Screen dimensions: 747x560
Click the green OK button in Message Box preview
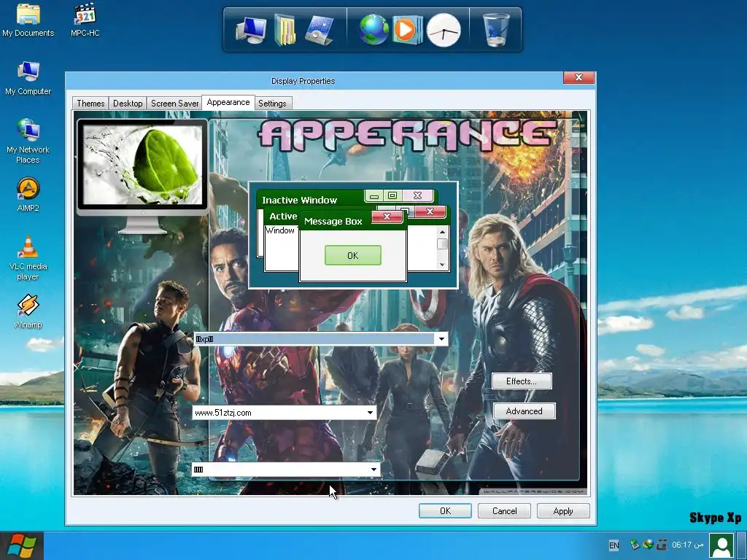[353, 256]
